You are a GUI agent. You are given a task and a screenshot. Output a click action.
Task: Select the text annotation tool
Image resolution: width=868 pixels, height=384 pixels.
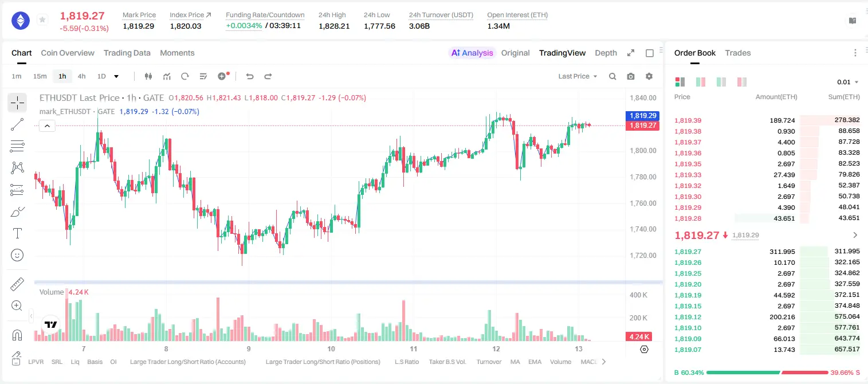[17, 233]
